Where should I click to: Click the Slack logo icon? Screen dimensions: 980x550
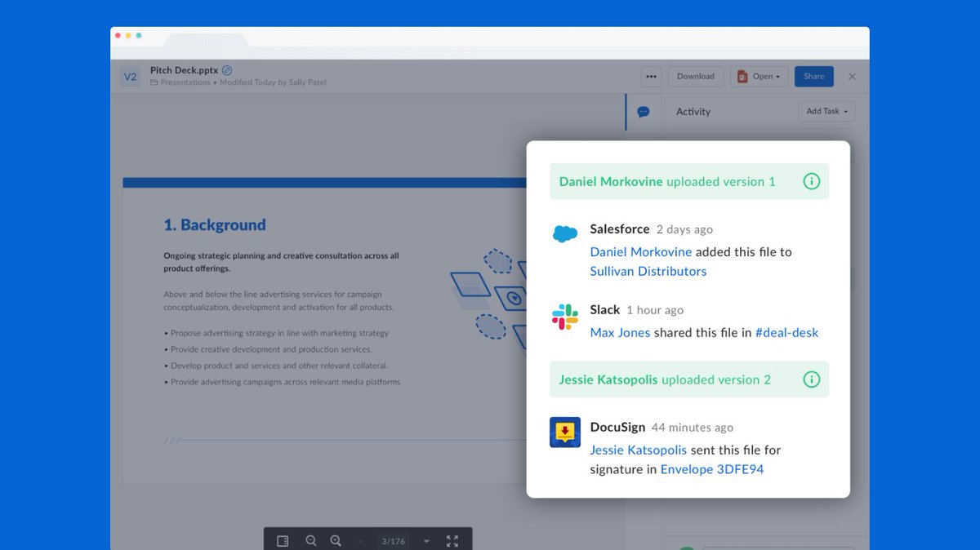tap(565, 316)
